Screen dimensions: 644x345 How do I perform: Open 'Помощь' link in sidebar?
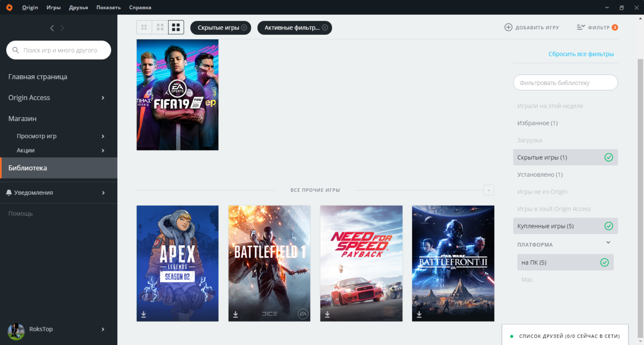[20, 214]
